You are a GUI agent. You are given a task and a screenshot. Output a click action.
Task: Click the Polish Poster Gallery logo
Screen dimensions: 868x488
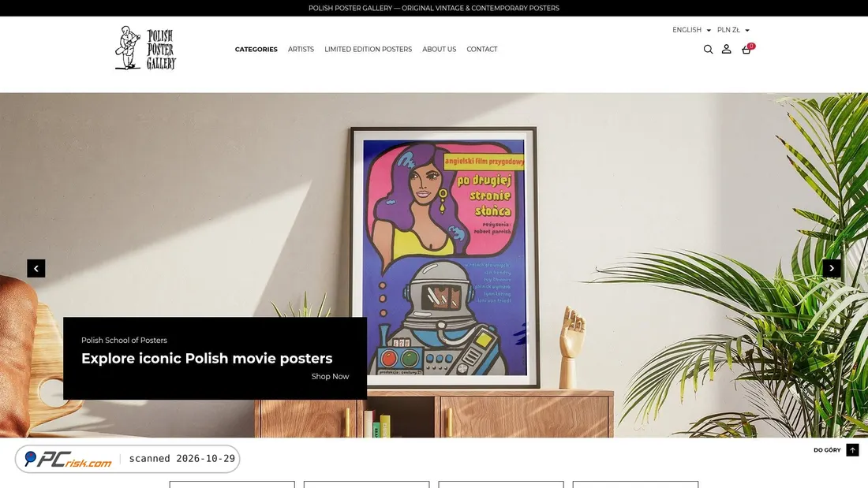pos(146,48)
